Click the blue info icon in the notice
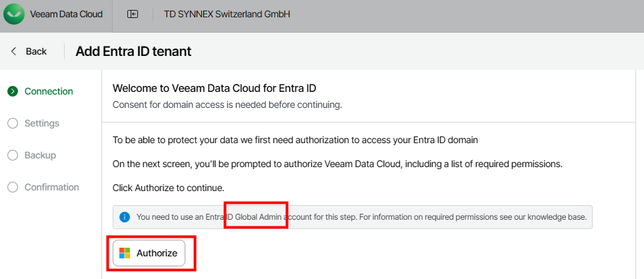The image size is (644, 279). click(x=124, y=217)
